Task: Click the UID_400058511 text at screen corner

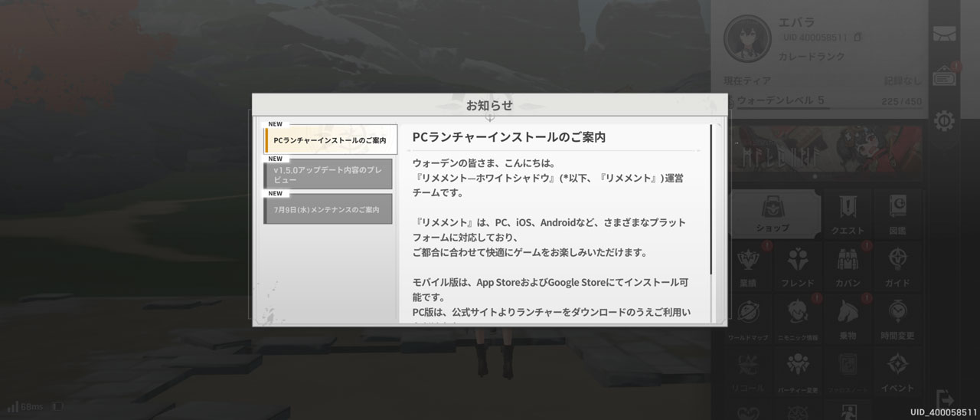Action: pos(944,412)
